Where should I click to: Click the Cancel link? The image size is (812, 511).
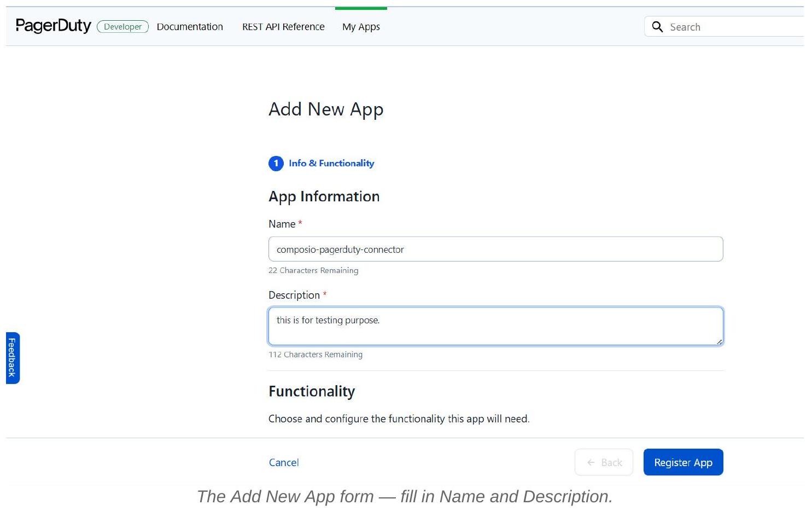(284, 462)
